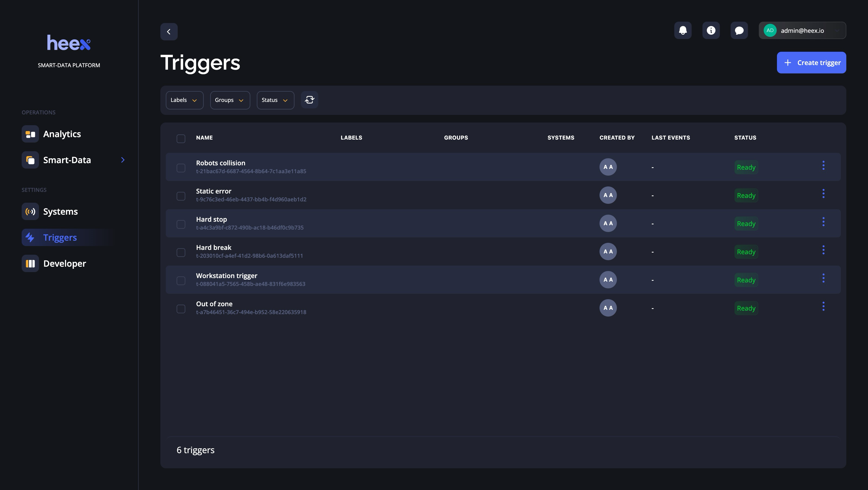
Task: Open the Status filter dropdown
Action: [x=275, y=100]
